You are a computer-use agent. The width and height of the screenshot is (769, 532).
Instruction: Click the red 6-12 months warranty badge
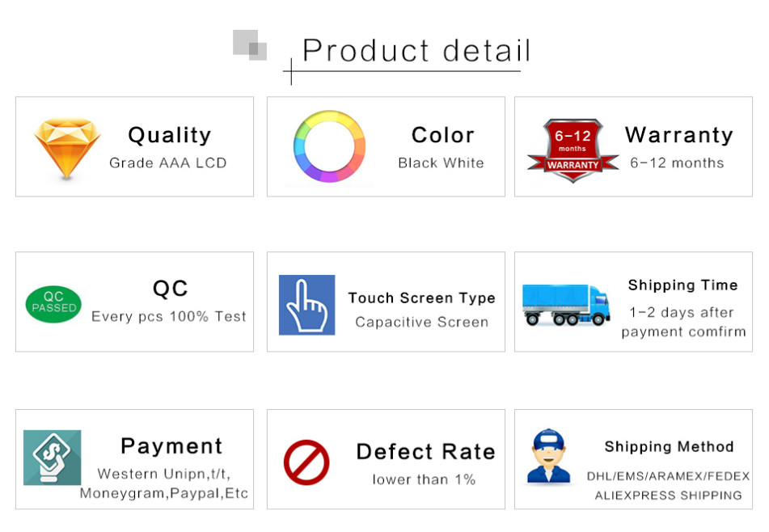pyautogui.click(x=573, y=150)
